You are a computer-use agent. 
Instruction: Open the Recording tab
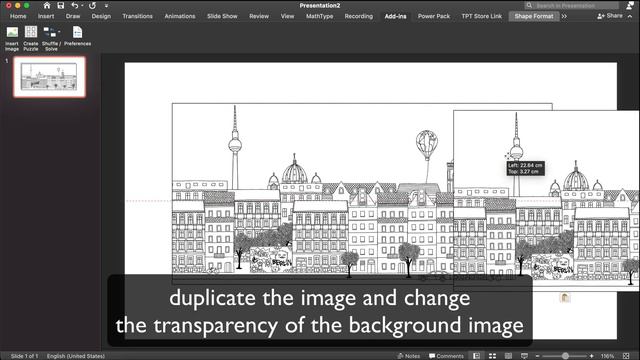click(x=358, y=16)
